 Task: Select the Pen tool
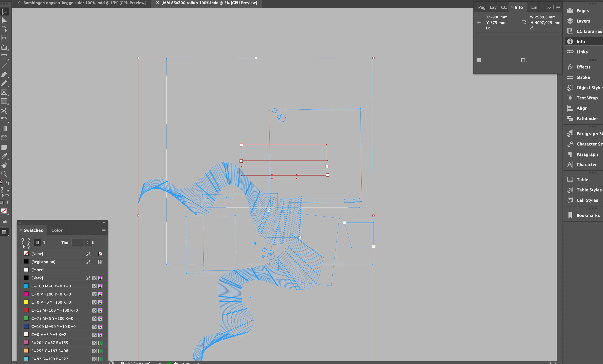[x=4, y=74]
